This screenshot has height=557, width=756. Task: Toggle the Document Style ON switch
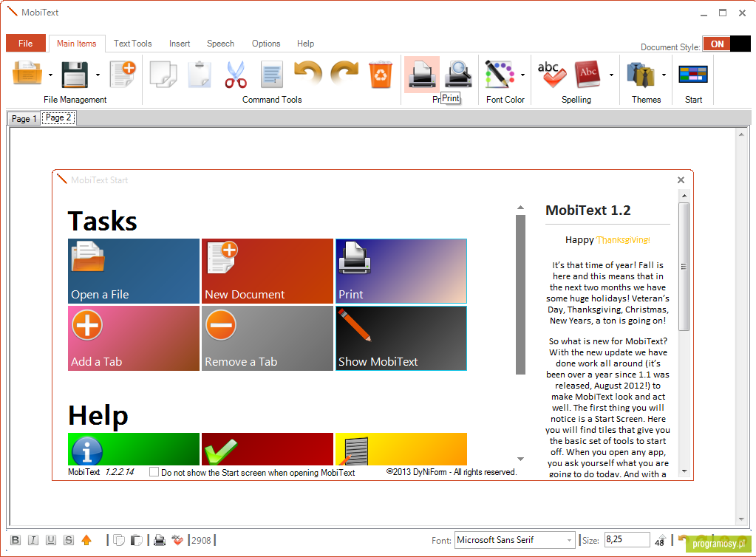[x=726, y=44]
